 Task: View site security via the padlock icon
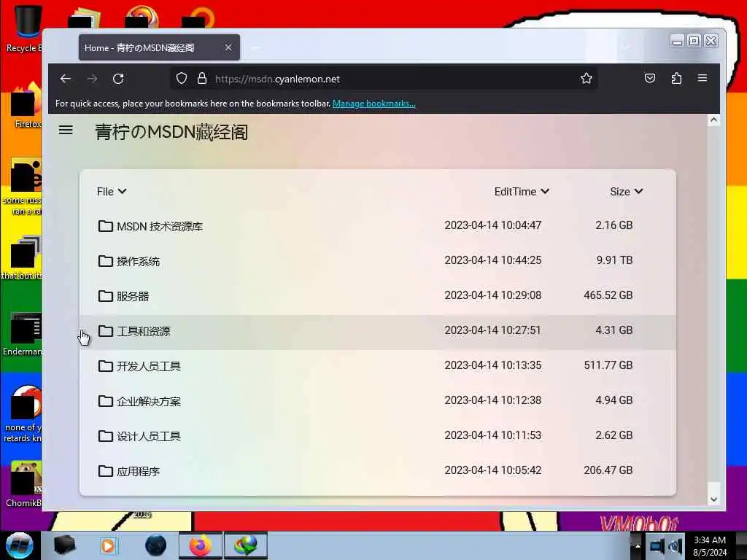pyautogui.click(x=202, y=79)
